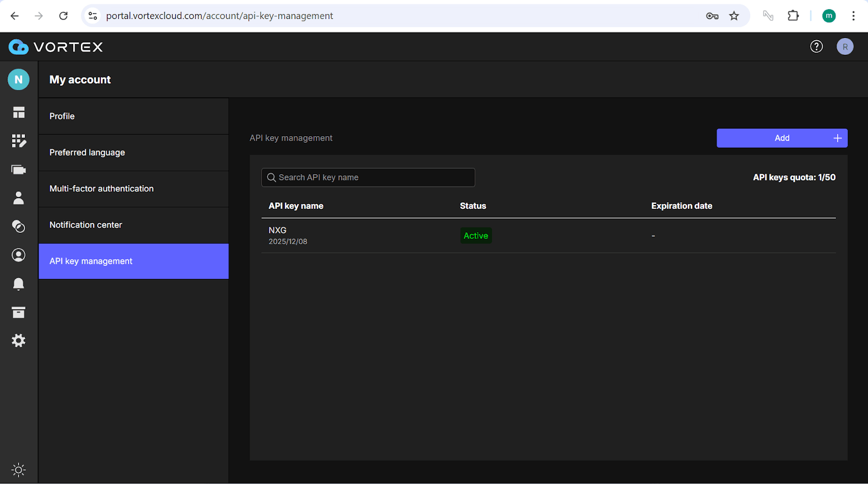Click the Vortex logo in header
This screenshot has height=484, width=868.
click(56, 47)
